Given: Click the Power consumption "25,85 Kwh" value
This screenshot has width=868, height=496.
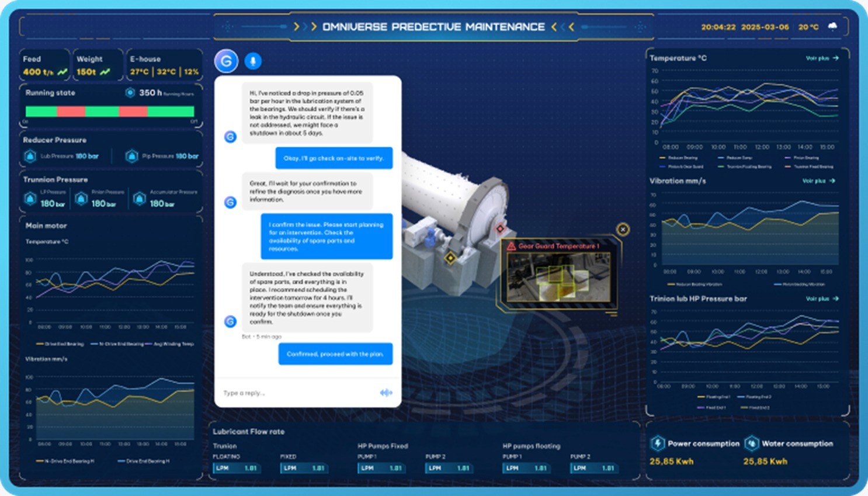Looking at the screenshot, I should (x=671, y=461).
